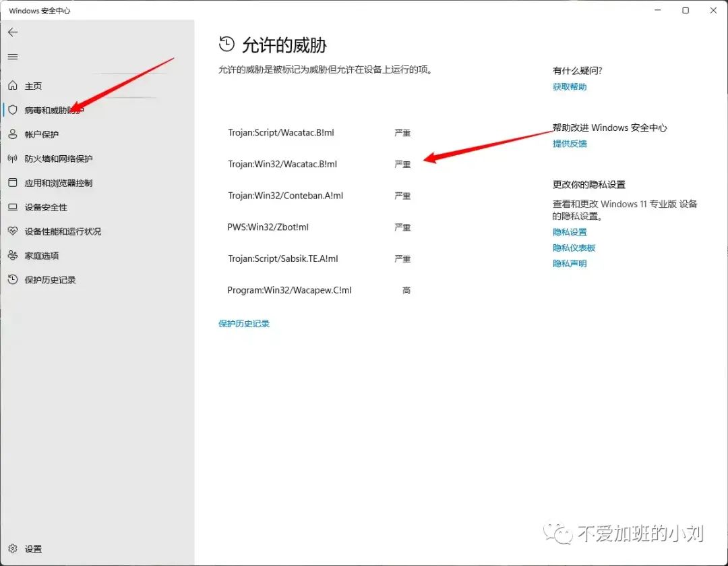Click the 获取帮助 link
This screenshot has height=566, width=728.
point(570,87)
